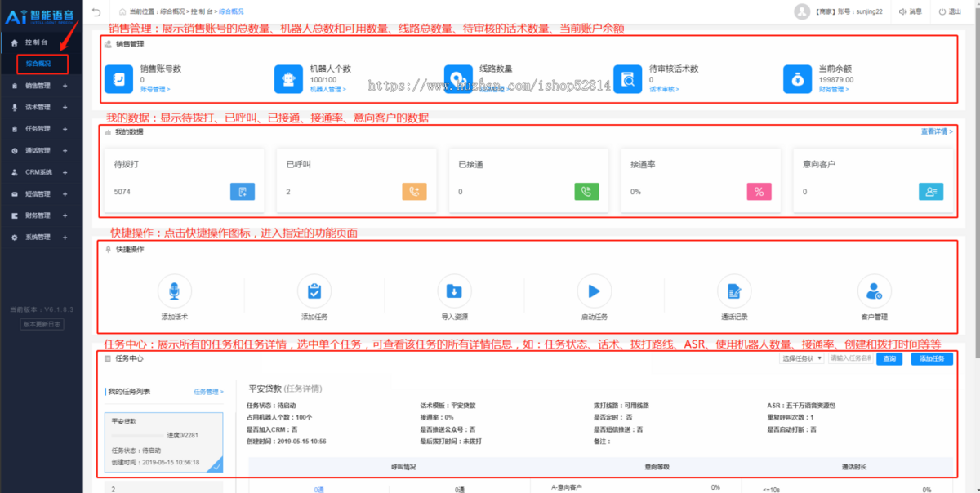Image resolution: width=980 pixels, height=493 pixels.
Task: Click the home icon beside 当前位置
Action: [x=122, y=11]
